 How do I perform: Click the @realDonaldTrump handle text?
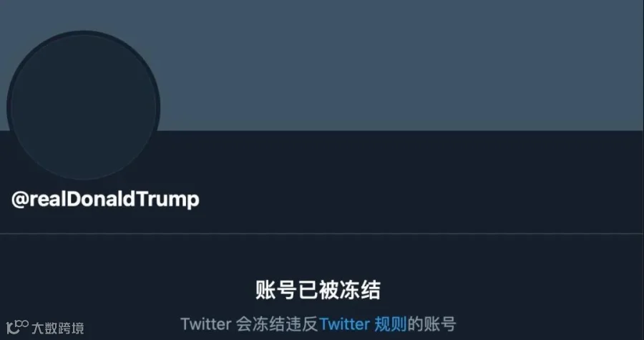point(105,200)
